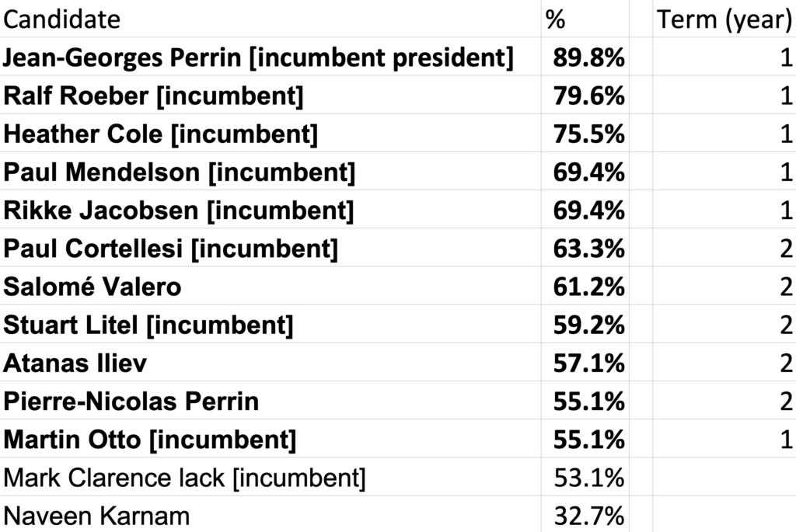796x532 pixels.
Task: Click the Martin Otto [incumbent] cell
Action: tap(271, 439)
